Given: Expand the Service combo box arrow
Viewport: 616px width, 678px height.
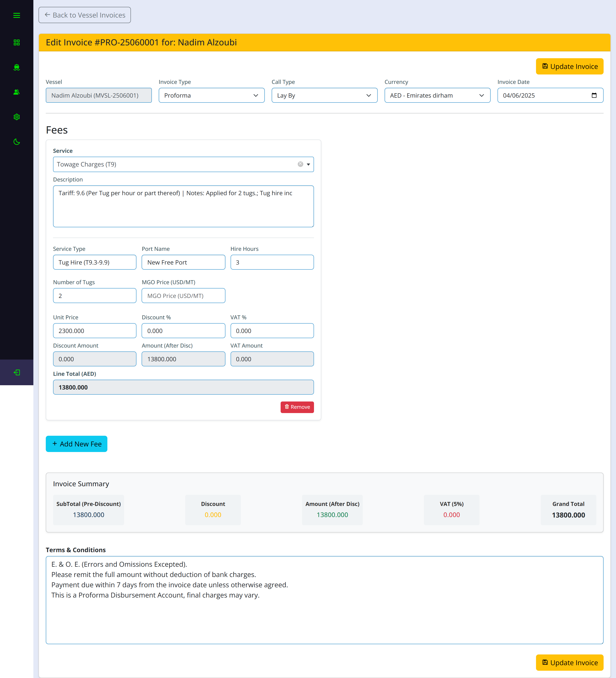Looking at the screenshot, I should (308, 164).
